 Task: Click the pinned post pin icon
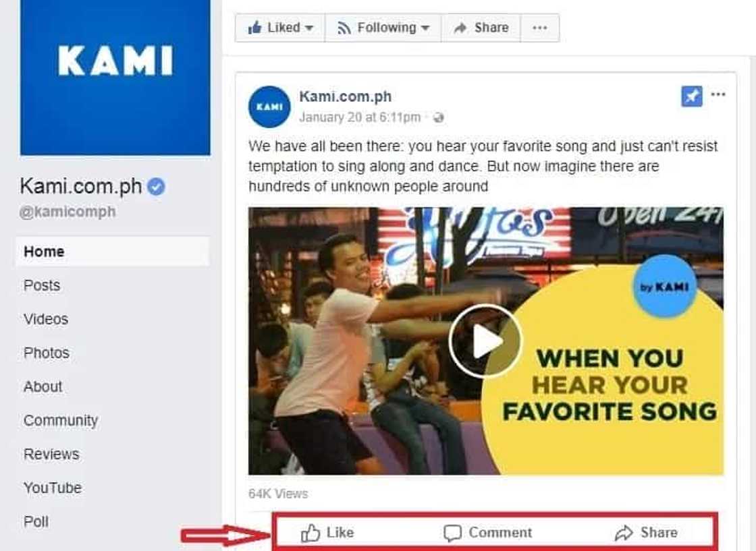coord(691,96)
